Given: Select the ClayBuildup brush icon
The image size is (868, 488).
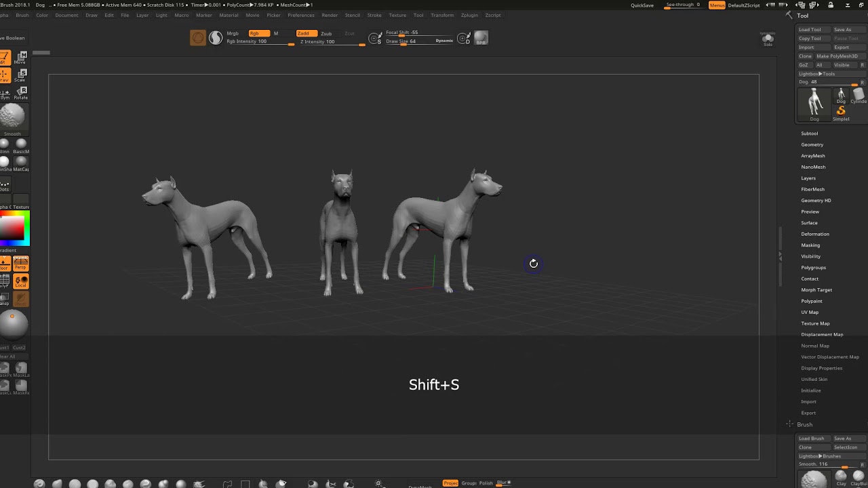Looking at the screenshot, I should click(859, 478).
